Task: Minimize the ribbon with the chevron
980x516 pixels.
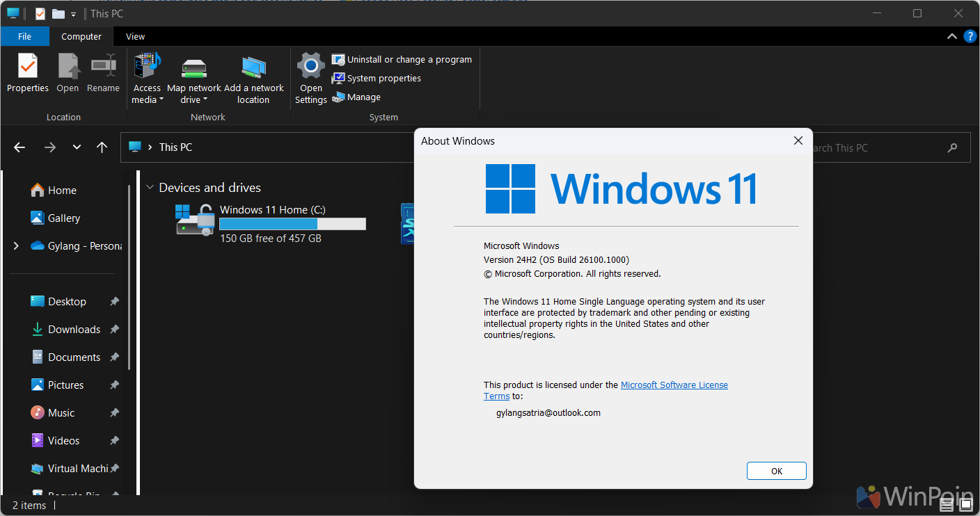Action: pos(951,36)
